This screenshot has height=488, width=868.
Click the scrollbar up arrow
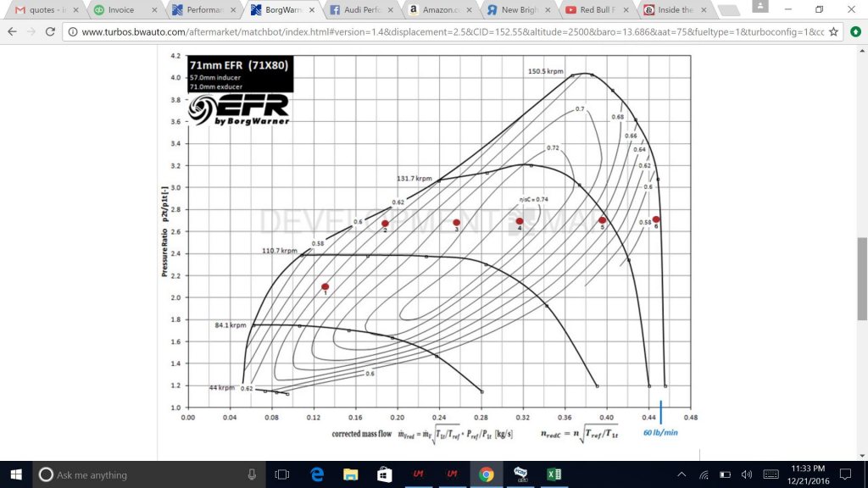click(862, 51)
